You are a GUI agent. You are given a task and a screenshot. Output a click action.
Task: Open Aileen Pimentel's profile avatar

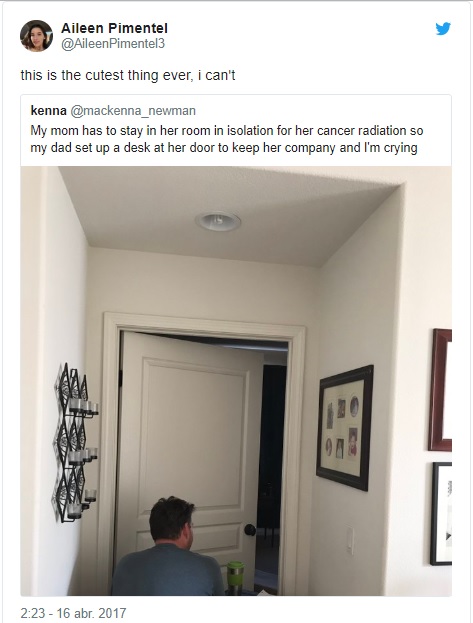(36, 36)
